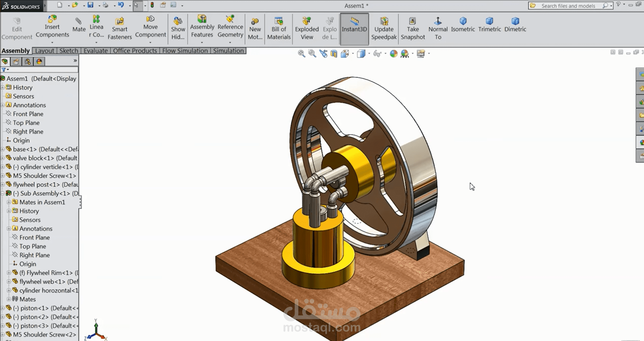Click the Move Component tool

click(151, 26)
